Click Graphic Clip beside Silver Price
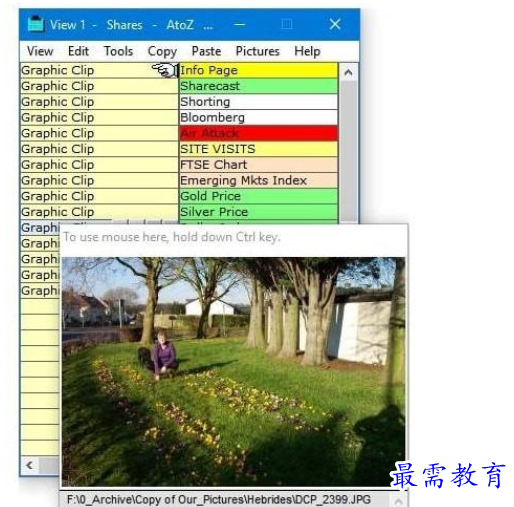514x507 pixels. click(99, 212)
